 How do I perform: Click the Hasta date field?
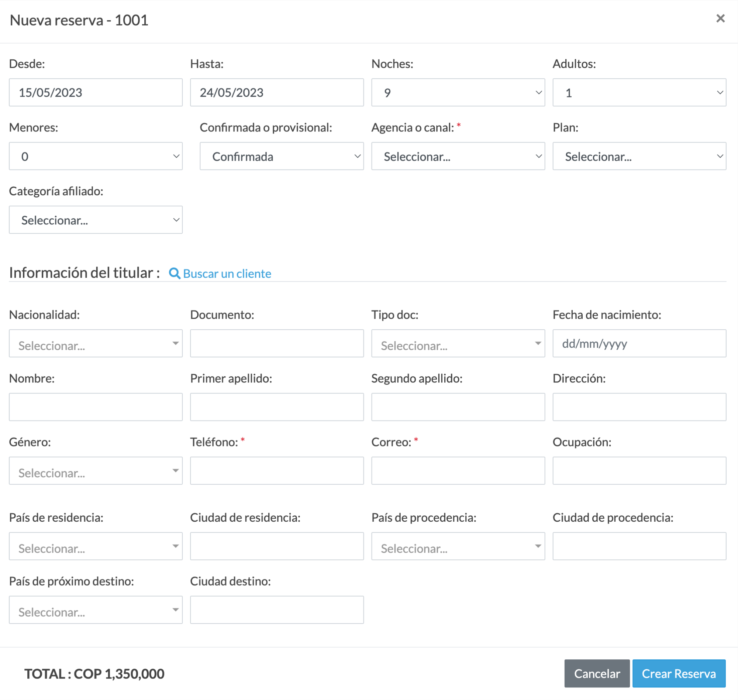(x=277, y=92)
